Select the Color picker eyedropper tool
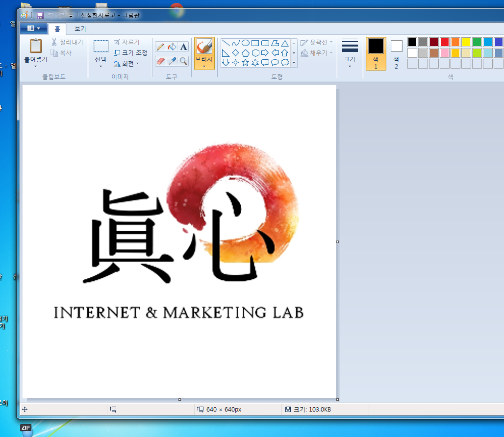This screenshot has height=437, width=504. click(x=172, y=61)
